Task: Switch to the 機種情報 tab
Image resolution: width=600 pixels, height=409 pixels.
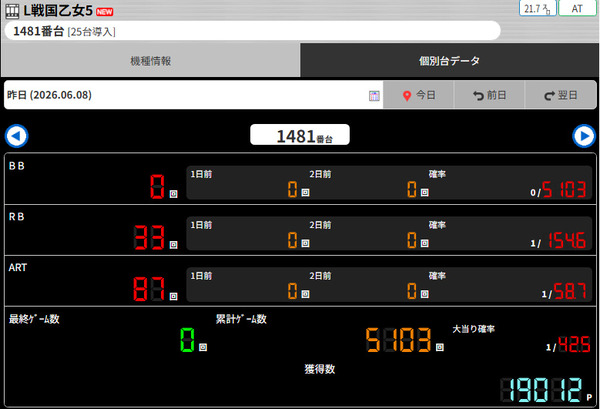Action: [150, 60]
